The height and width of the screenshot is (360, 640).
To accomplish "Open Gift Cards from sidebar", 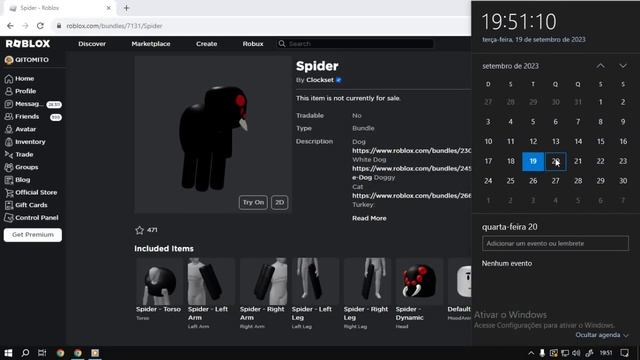I will [x=26, y=205].
